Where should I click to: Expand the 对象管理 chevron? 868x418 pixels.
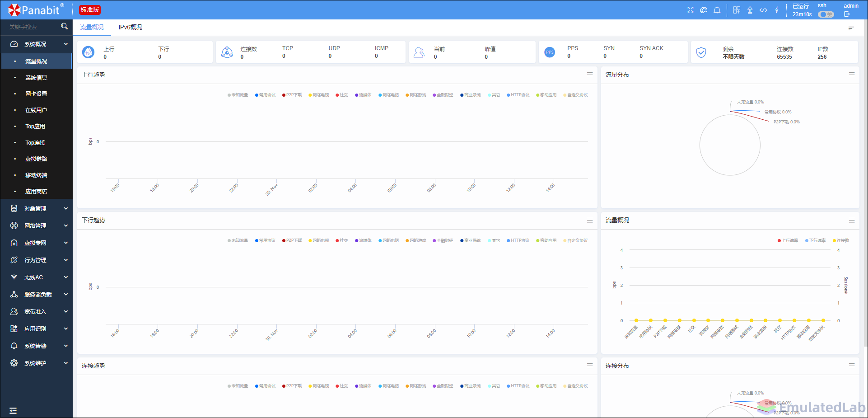tap(66, 208)
